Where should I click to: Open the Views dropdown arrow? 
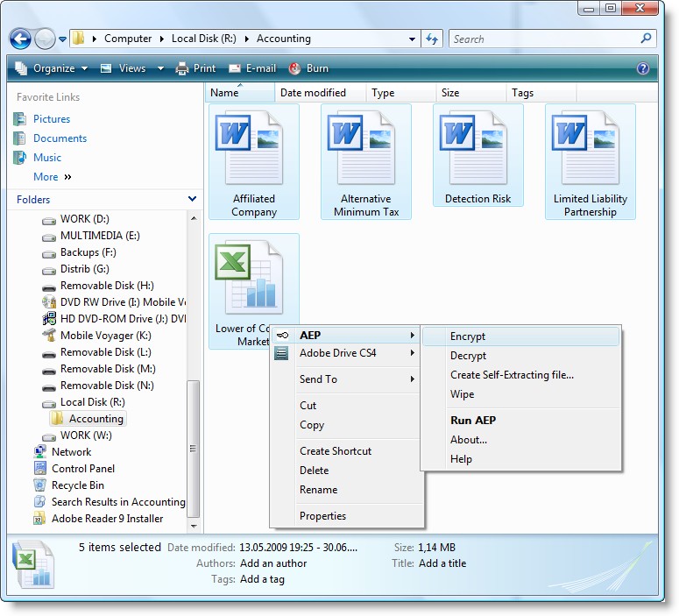pos(160,68)
